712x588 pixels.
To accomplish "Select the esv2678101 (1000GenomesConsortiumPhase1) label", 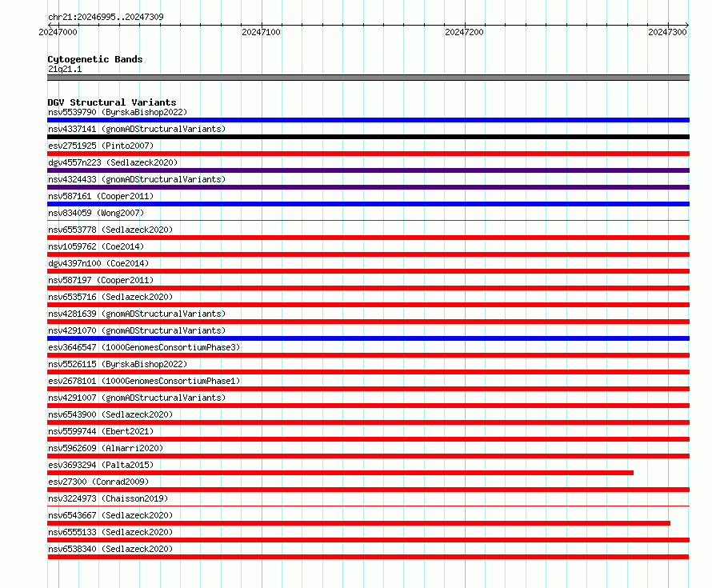I will 144,381.
